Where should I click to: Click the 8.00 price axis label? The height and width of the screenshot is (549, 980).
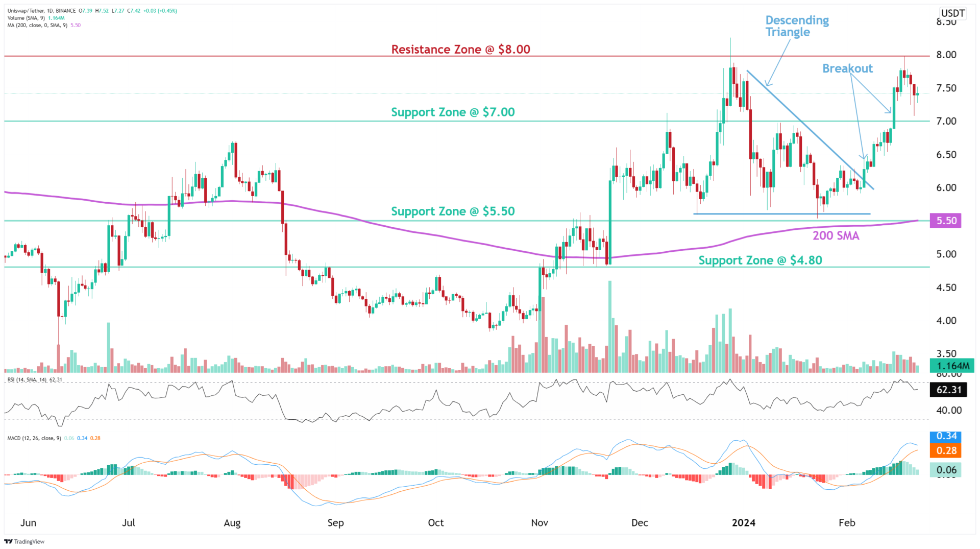click(946, 55)
